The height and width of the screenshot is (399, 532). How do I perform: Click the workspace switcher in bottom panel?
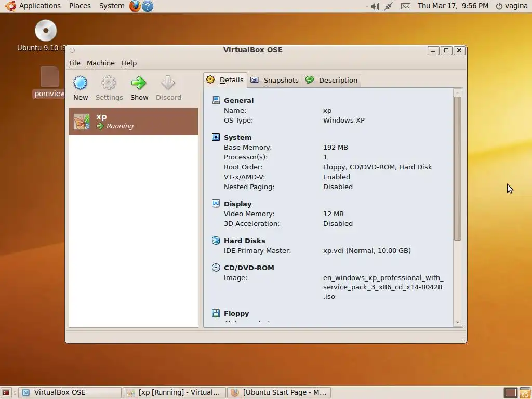510,393
